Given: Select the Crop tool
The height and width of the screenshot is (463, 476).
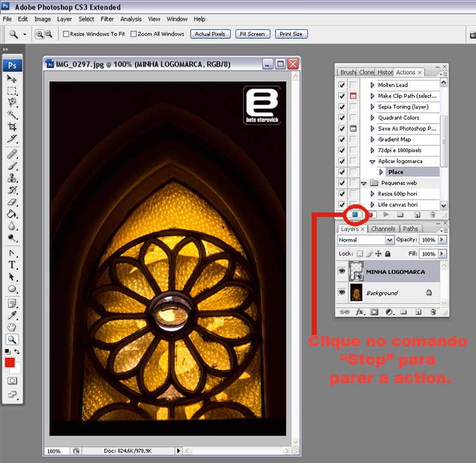Looking at the screenshot, I should 12,127.
